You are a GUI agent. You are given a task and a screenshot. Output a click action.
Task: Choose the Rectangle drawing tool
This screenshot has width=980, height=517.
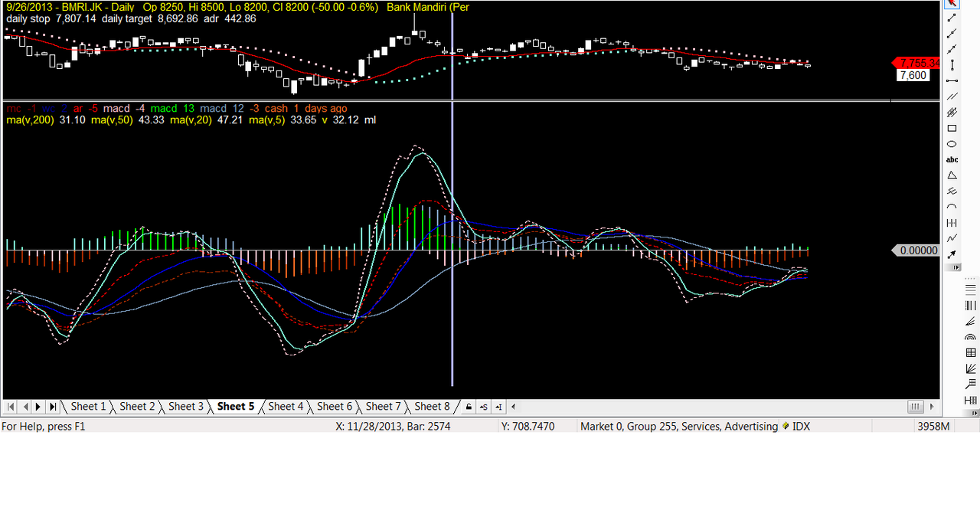coord(952,128)
